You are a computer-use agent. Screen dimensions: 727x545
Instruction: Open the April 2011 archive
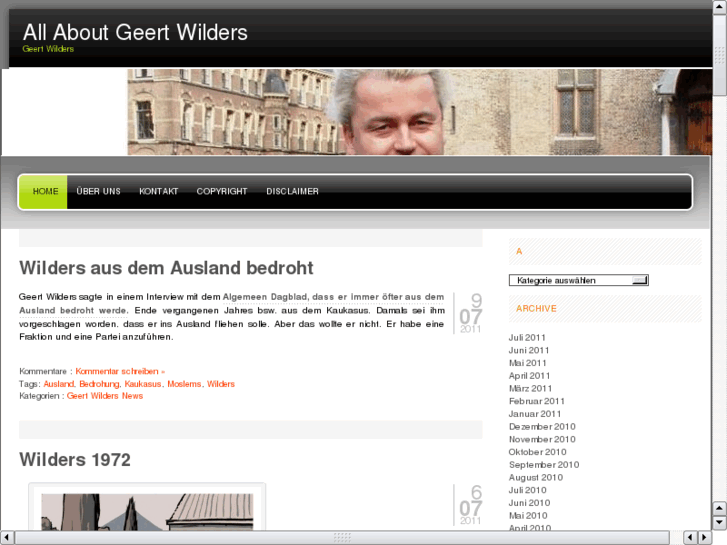point(529,376)
